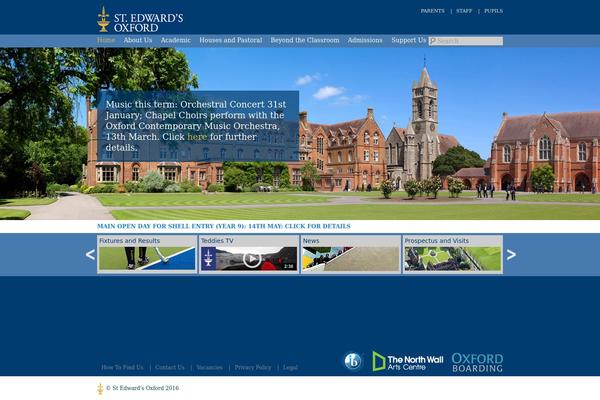Open the Parents portal link
Image resolution: width=600 pixels, height=400 pixels.
432,11
